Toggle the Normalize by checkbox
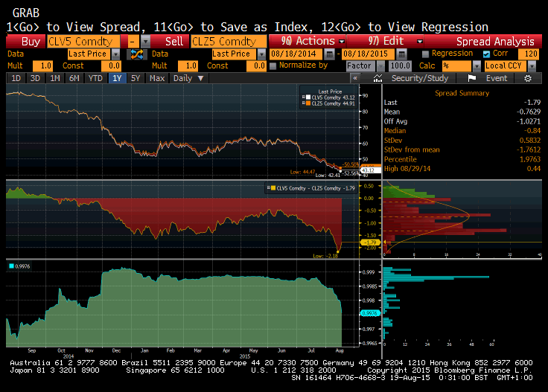 (273, 65)
